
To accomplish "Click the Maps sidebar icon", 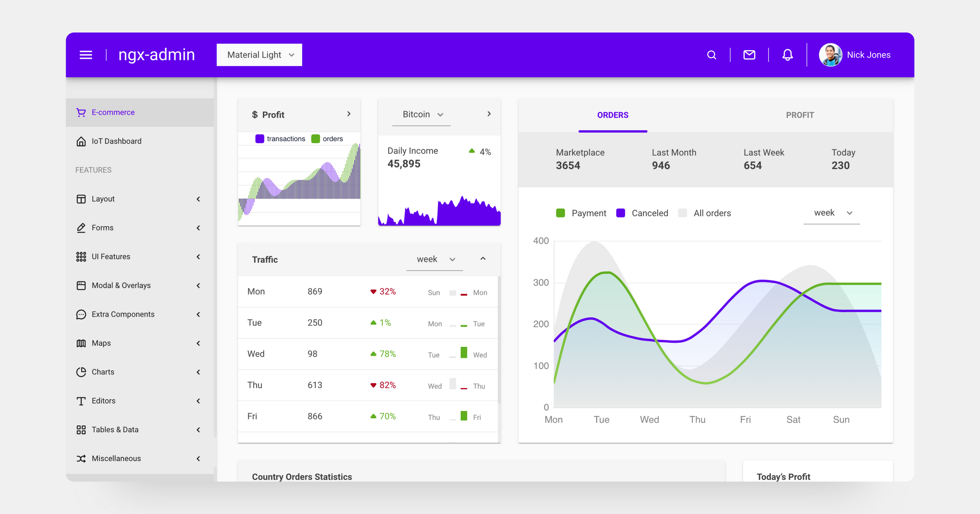I will [81, 343].
